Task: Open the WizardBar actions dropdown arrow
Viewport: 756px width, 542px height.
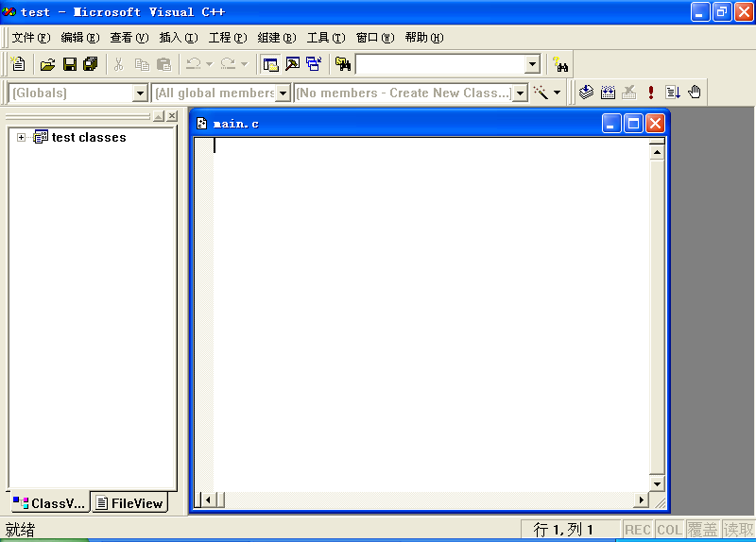Action: [558, 93]
